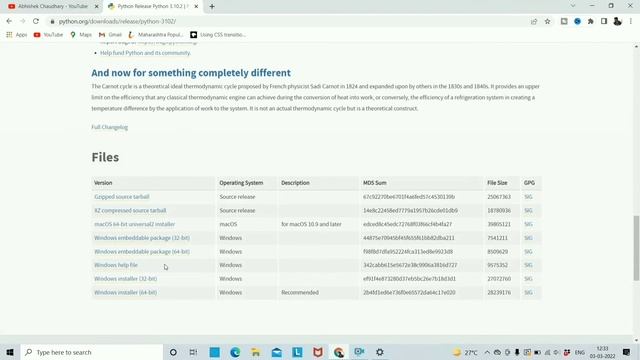Select the 'MD5 Sum' column header
640x360 pixels.
click(x=375, y=183)
